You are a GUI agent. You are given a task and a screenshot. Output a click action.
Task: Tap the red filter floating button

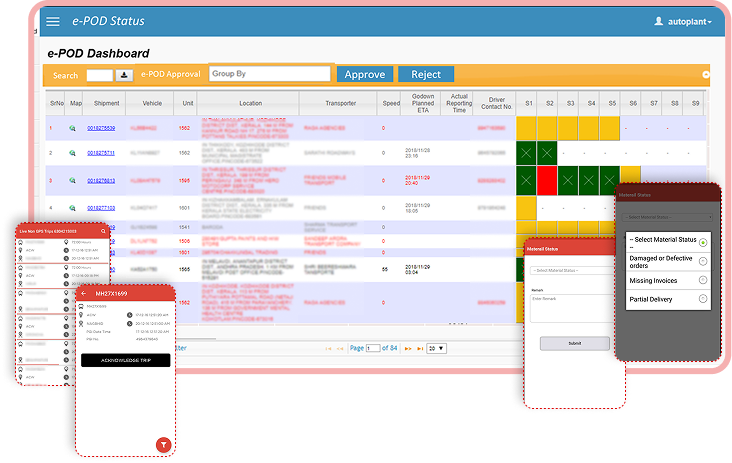click(x=164, y=443)
